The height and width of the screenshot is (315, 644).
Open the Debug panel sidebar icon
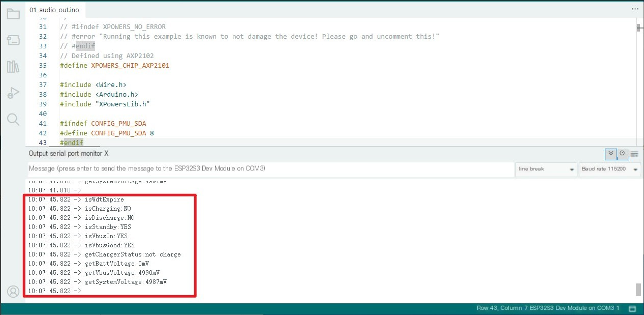pos(13,93)
